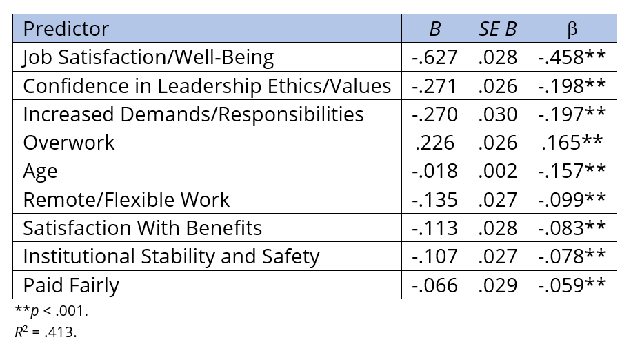Click the -.059** beta value cell
The image size is (631, 364).
click(572, 285)
